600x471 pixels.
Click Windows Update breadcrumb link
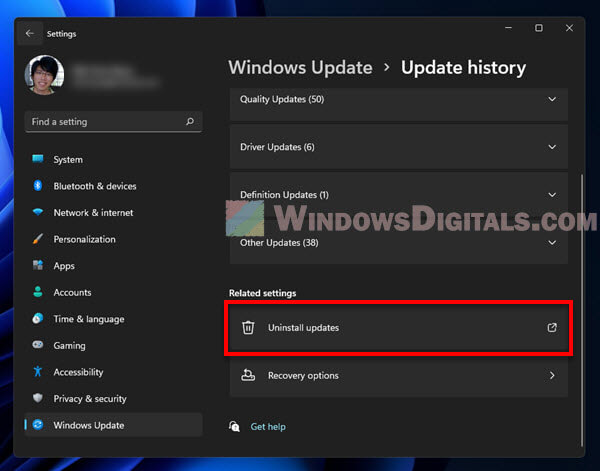pos(300,68)
